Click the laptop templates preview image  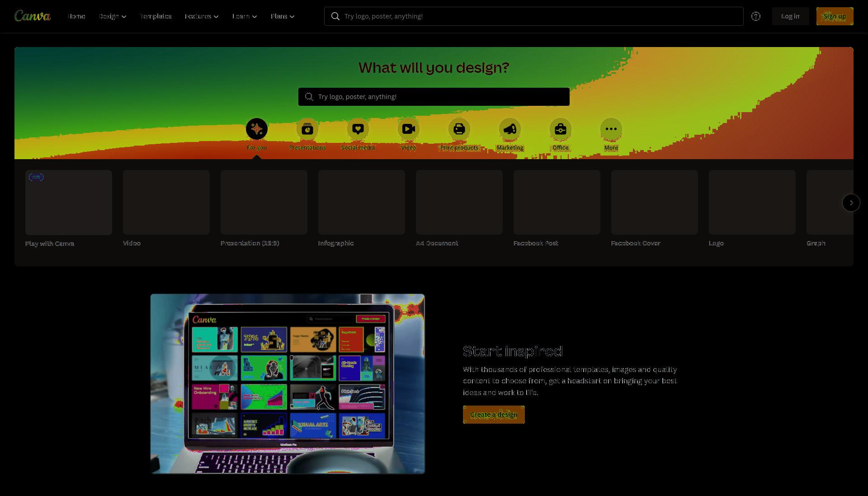pyautogui.click(x=288, y=384)
